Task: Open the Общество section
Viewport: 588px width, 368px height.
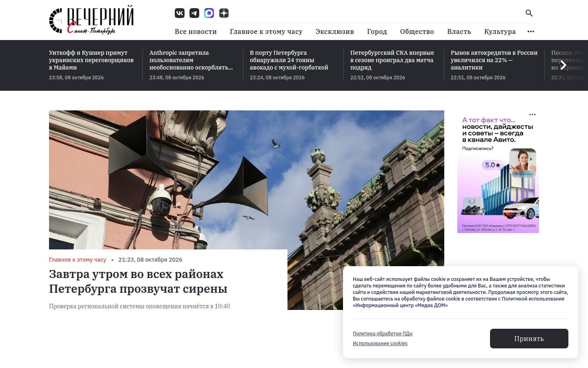Action: [417, 31]
